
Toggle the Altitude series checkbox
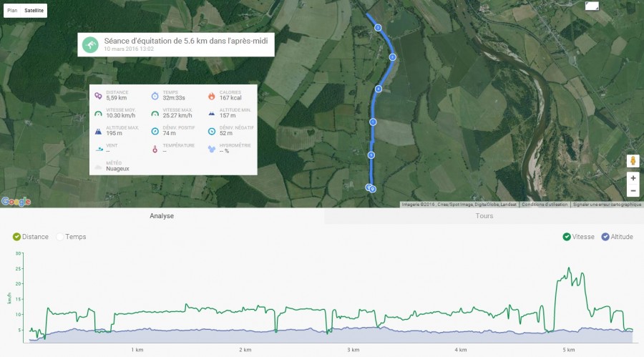tap(605, 237)
